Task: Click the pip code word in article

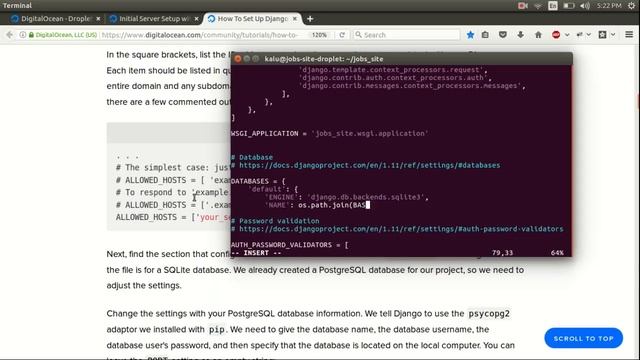Action: point(217,330)
